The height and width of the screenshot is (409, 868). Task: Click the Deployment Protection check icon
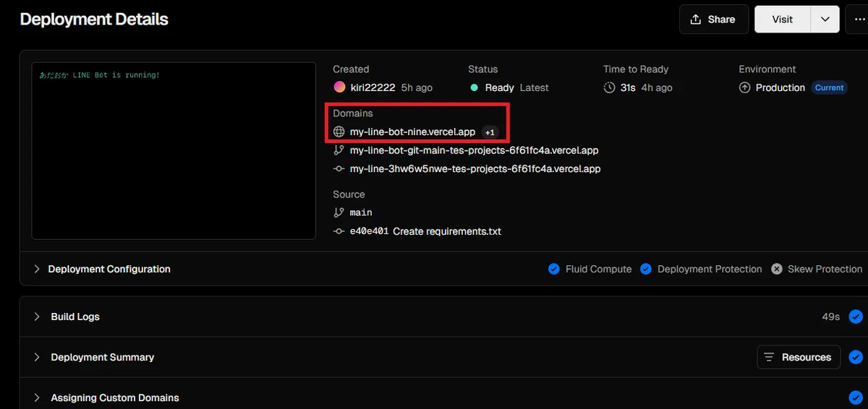646,269
